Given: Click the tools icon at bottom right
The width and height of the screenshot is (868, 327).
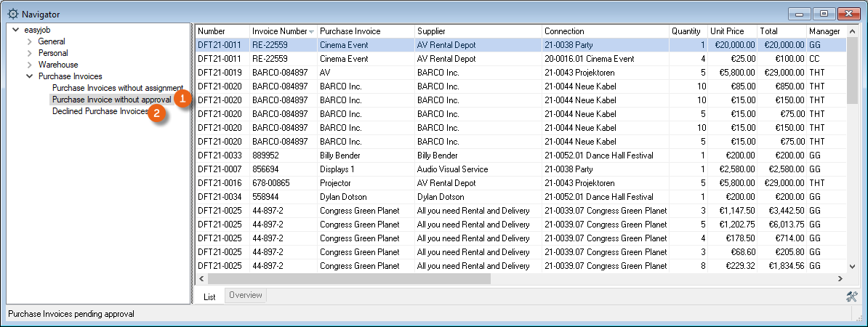Looking at the screenshot, I should 852,296.
